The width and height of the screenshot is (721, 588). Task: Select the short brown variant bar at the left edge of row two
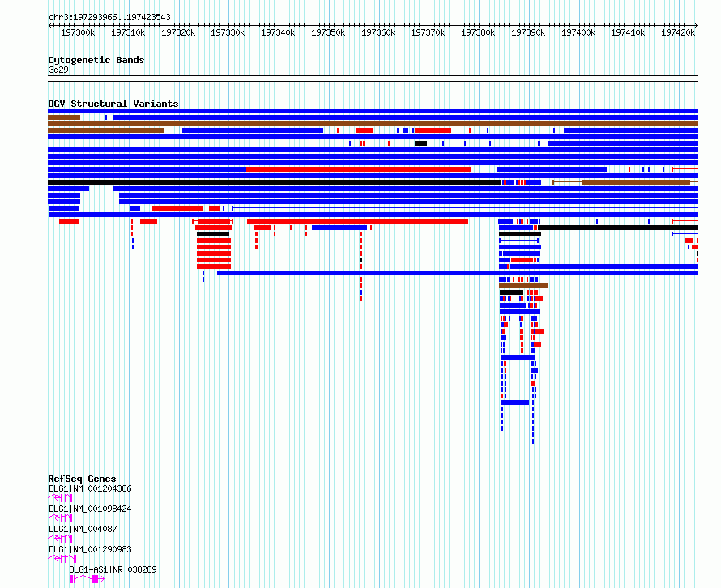click(x=64, y=117)
